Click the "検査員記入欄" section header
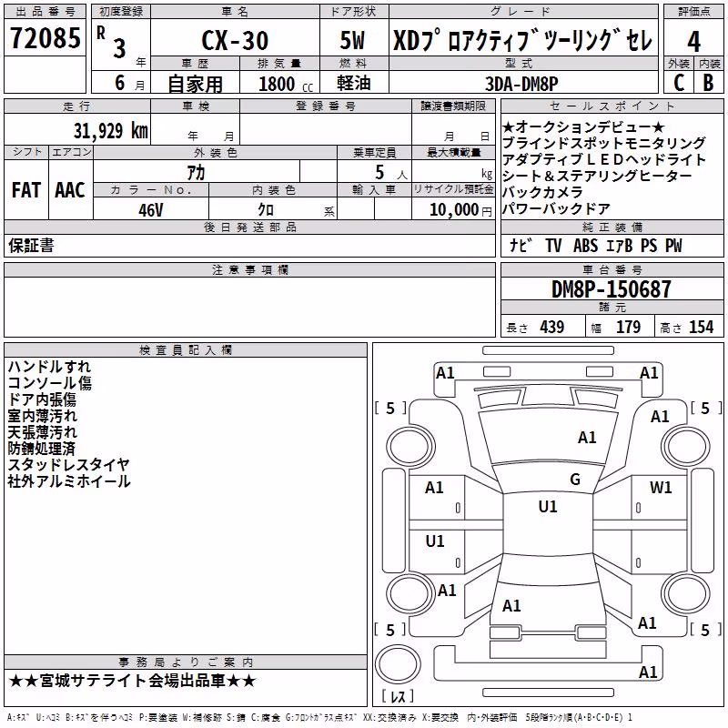728x728 pixels. pos(186,350)
